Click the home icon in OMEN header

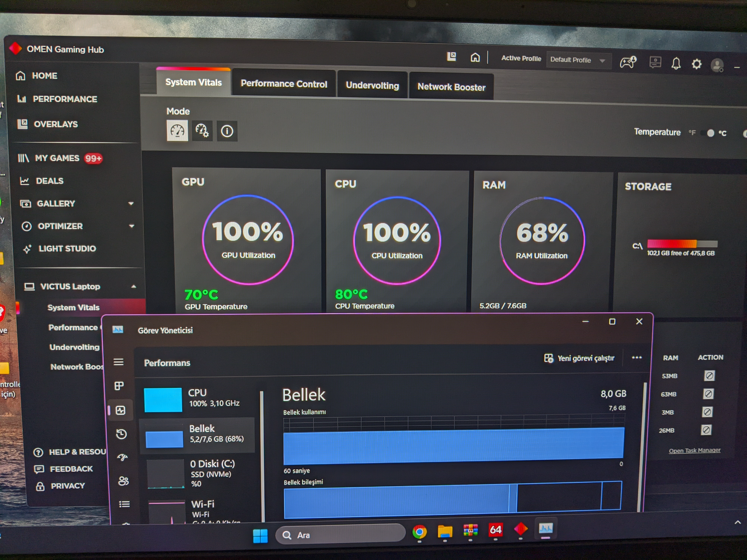[x=475, y=57]
